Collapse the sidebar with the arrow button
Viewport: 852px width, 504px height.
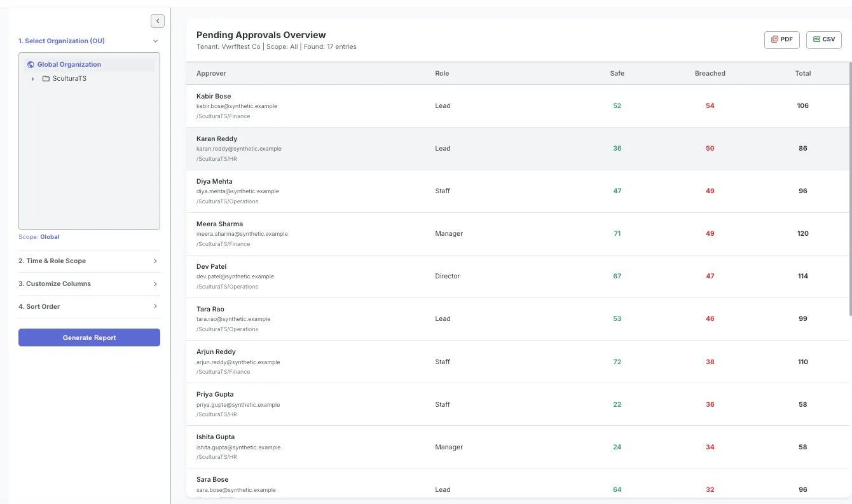click(158, 21)
